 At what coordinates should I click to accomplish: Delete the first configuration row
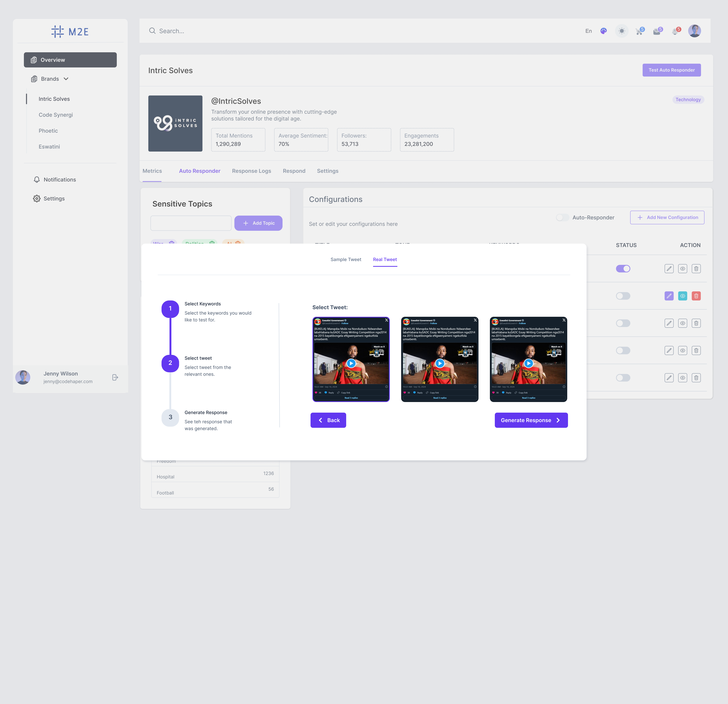point(696,269)
